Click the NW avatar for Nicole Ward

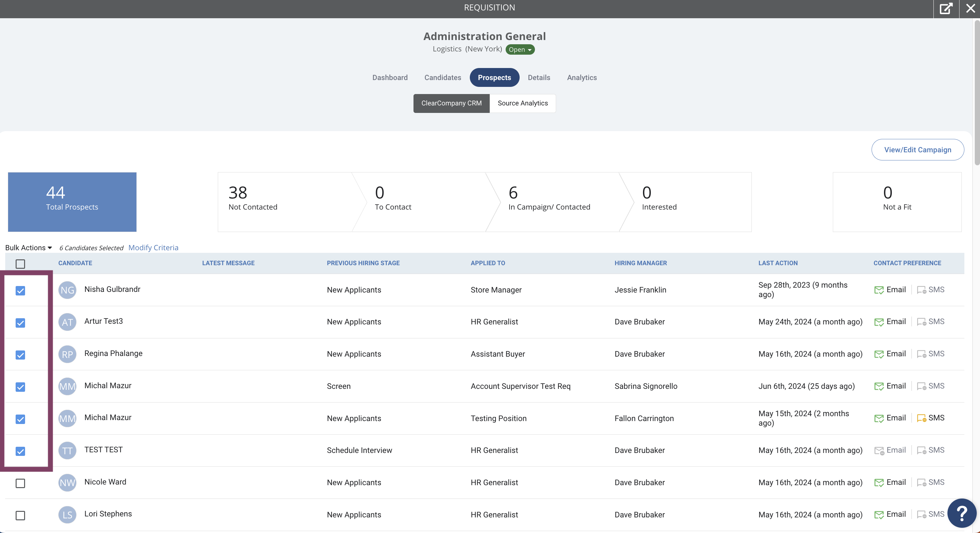[67, 483]
